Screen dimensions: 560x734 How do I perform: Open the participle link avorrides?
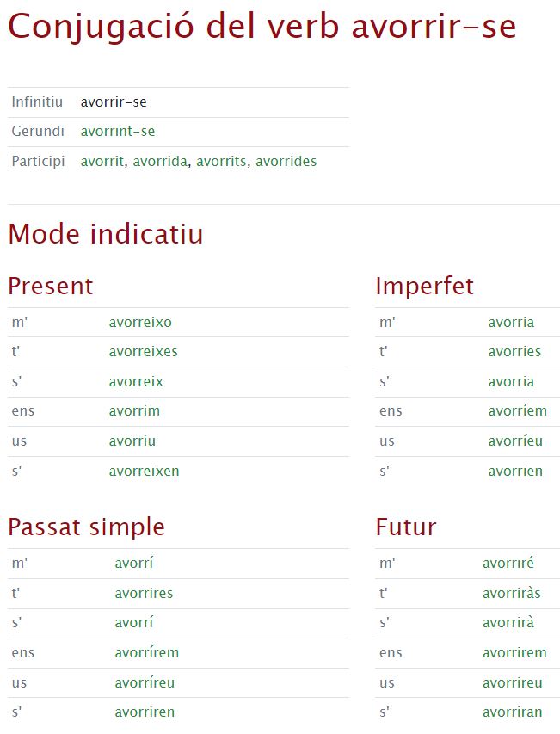click(286, 161)
